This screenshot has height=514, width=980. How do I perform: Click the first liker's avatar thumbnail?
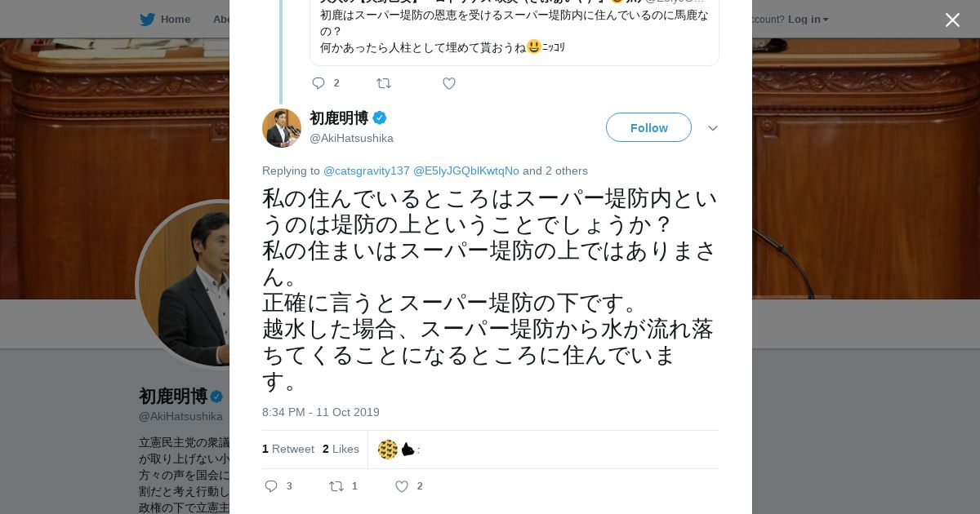click(x=387, y=450)
